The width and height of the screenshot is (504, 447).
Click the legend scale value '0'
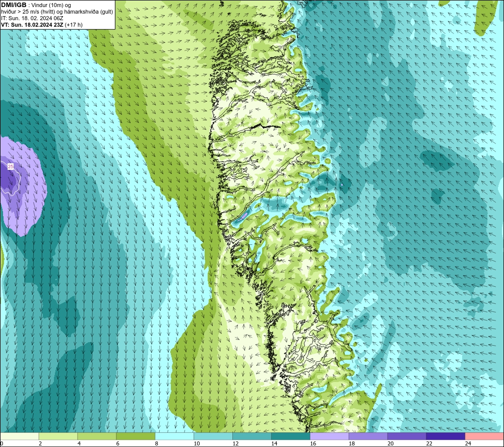click(2, 443)
